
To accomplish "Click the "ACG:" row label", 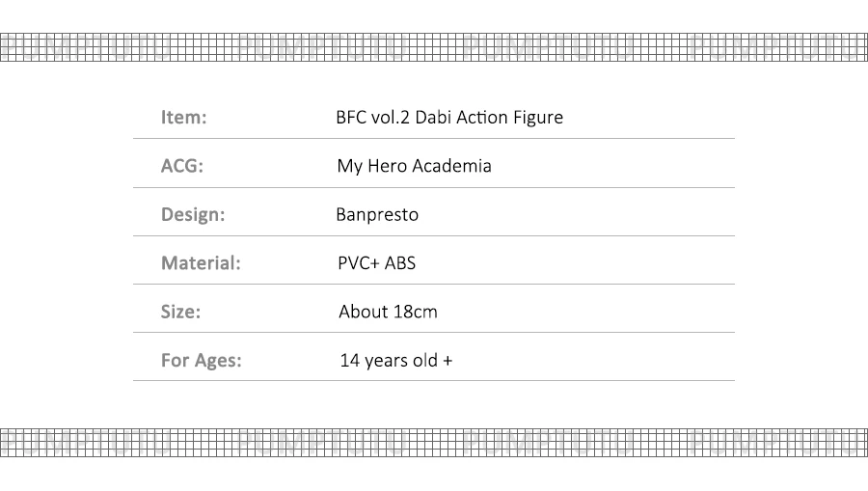I will click(181, 166).
